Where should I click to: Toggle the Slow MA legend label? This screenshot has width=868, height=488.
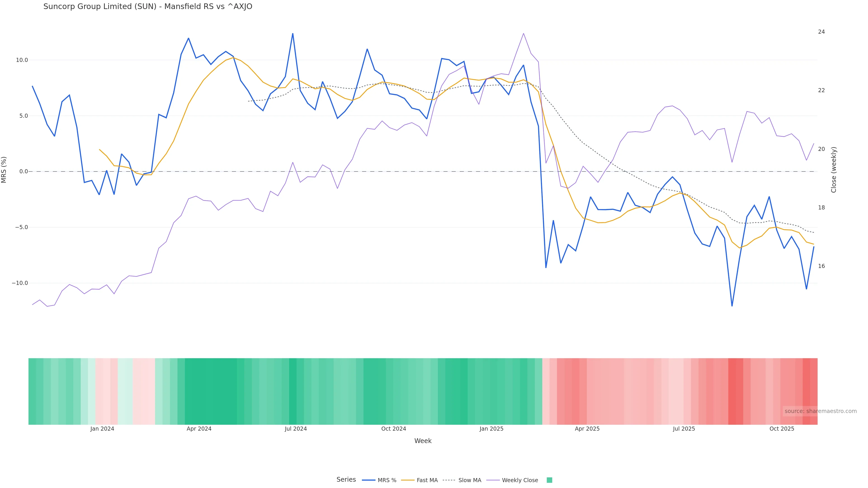click(x=470, y=480)
